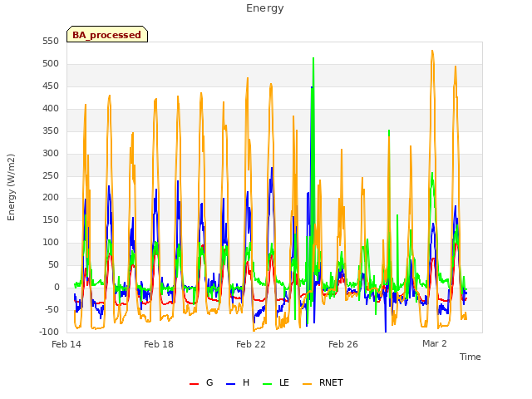
Task: Click the 350 y-axis tick label
Action: coord(51,131)
